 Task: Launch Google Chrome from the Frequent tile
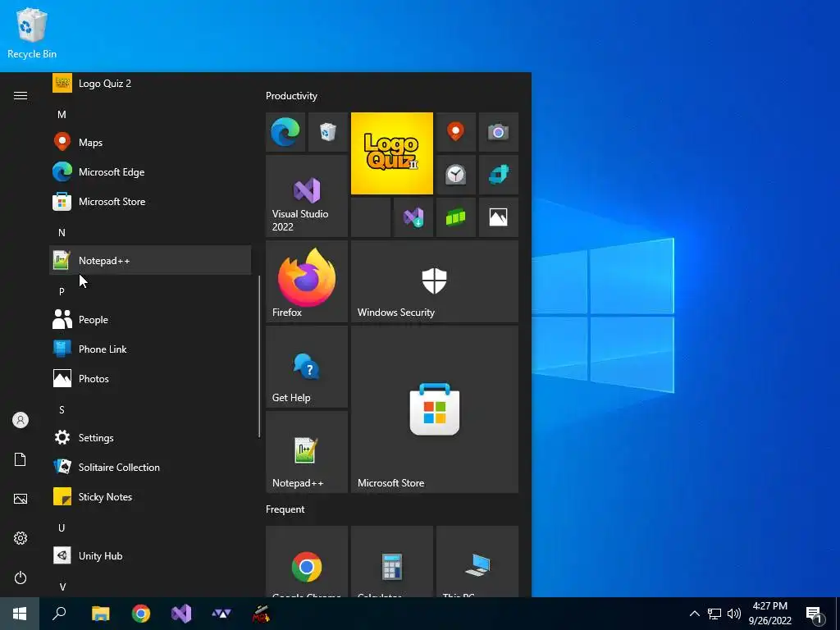[x=307, y=561]
